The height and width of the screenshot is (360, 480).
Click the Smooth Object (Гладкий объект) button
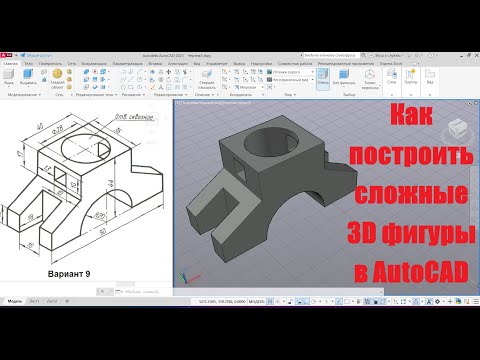click(x=57, y=79)
